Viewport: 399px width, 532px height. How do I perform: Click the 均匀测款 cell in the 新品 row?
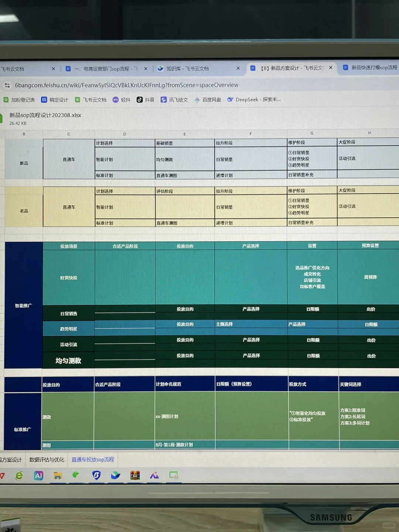(184, 160)
